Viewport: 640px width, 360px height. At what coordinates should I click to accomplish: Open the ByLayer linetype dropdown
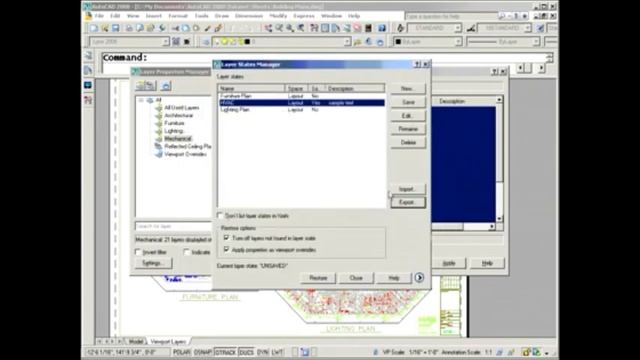pos(536,42)
